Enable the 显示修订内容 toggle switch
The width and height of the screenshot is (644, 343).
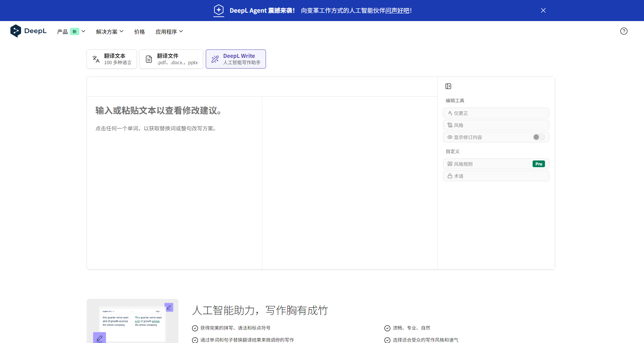(538, 137)
